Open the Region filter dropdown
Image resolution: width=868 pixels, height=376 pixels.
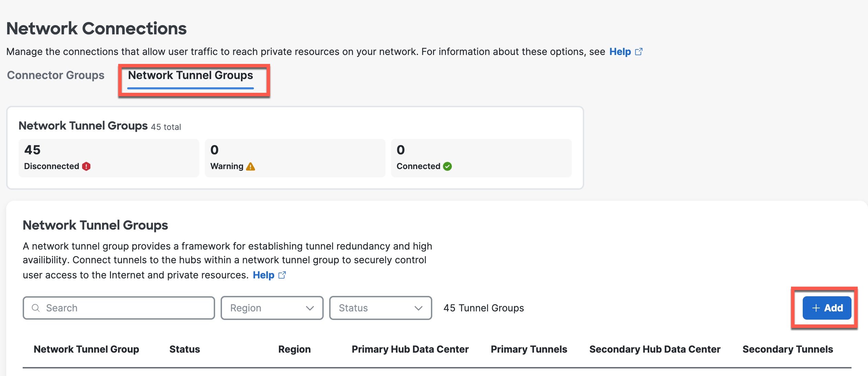pos(271,308)
